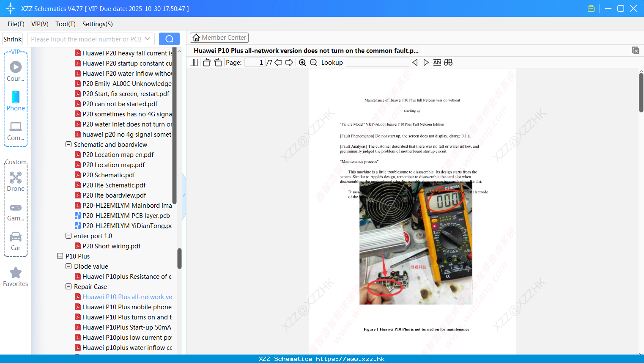Open the Member Center
Viewport: 644px width, 363px height.
pyautogui.click(x=219, y=38)
